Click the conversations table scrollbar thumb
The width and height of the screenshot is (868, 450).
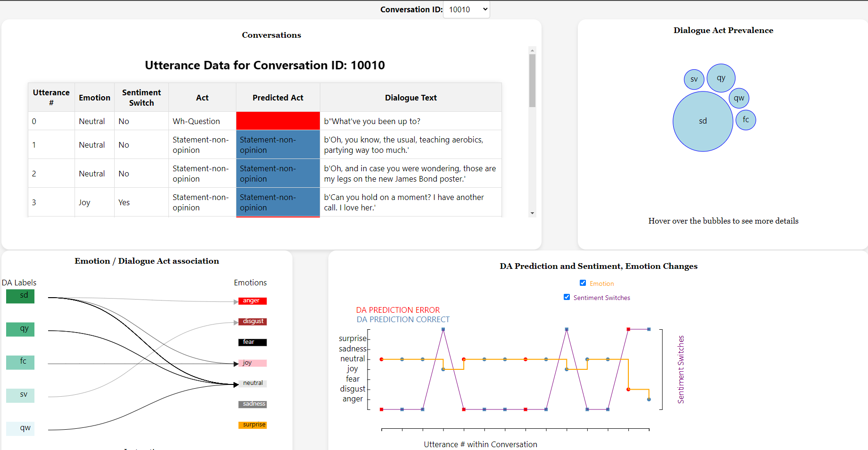pyautogui.click(x=532, y=81)
